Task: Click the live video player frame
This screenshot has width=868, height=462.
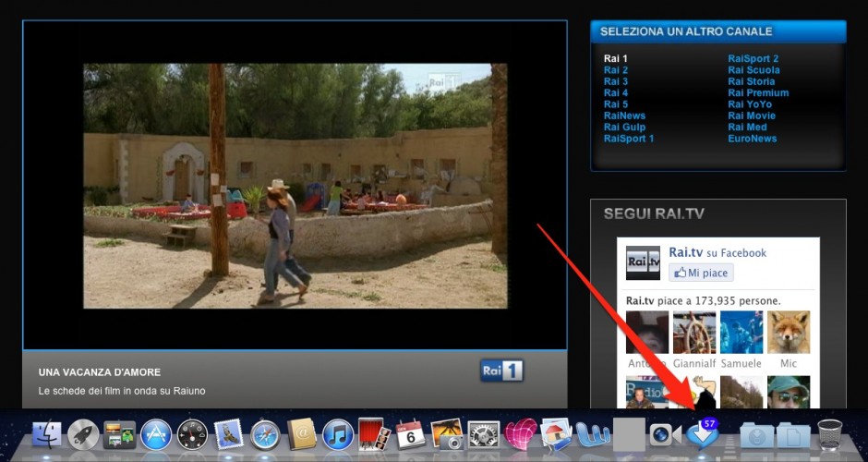Action: point(295,186)
